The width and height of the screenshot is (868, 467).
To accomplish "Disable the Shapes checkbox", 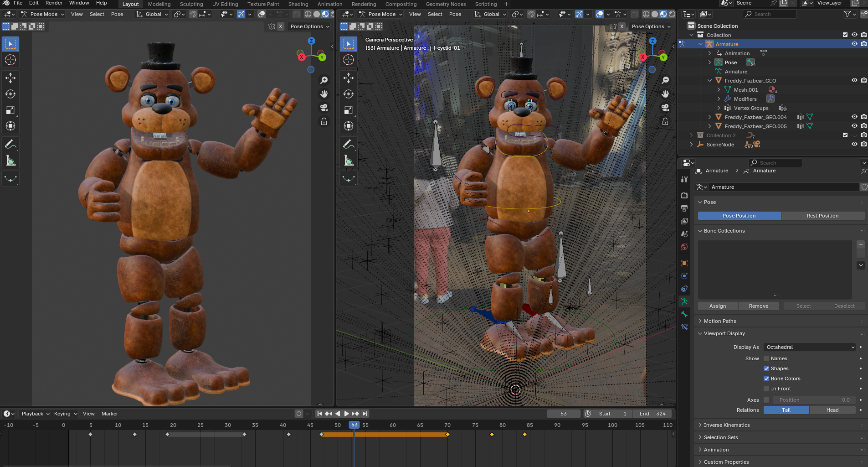I will click(x=766, y=368).
